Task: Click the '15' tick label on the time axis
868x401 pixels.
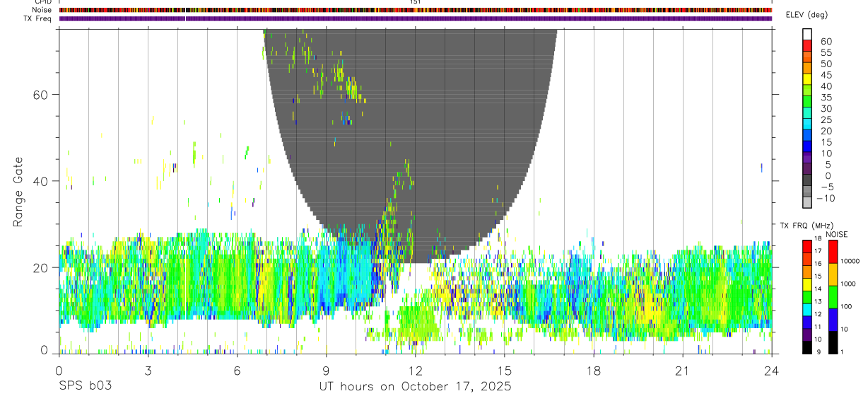Action: (505, 371)
